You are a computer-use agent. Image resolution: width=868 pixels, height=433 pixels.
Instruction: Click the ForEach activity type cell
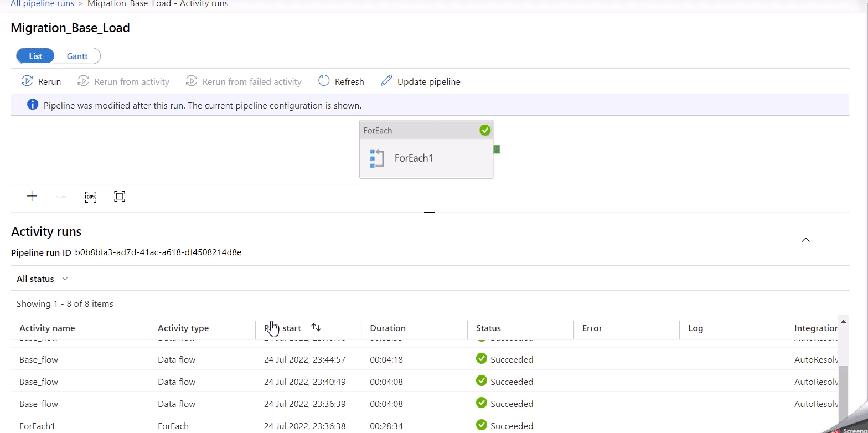point(173,426)
